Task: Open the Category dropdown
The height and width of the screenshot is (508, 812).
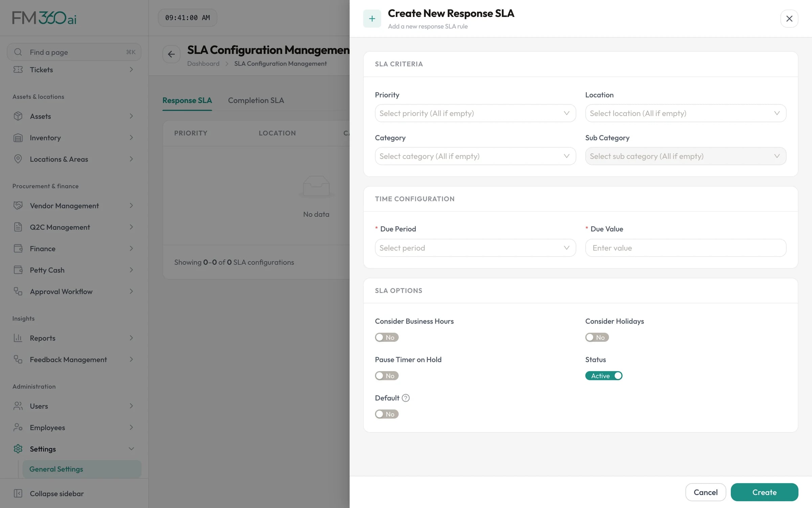Action: point(475,156)
